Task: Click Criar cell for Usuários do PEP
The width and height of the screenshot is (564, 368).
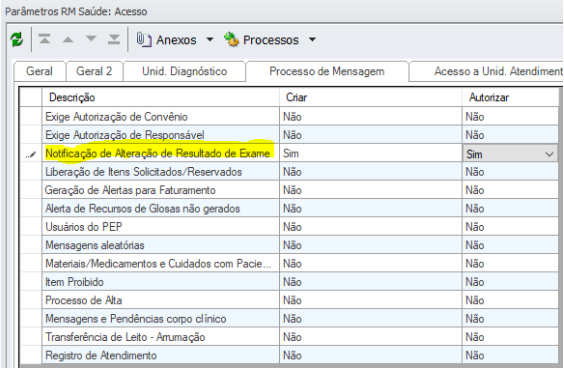Action: click(371, 227)
